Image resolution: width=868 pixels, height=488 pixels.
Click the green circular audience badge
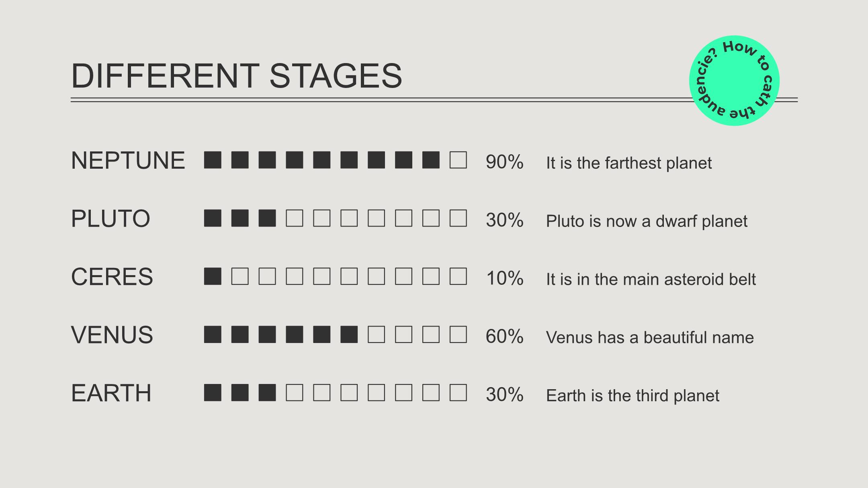tap(734, 81)
